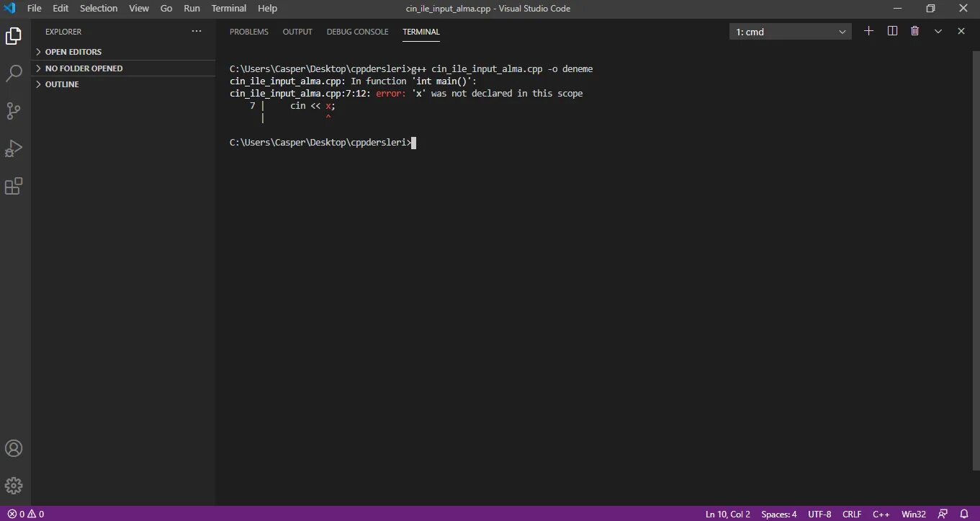This screenshot has width=980, height=521.
Task: Minimize the VS Code window
Action: pyautogui.click(x=896, y=9)
